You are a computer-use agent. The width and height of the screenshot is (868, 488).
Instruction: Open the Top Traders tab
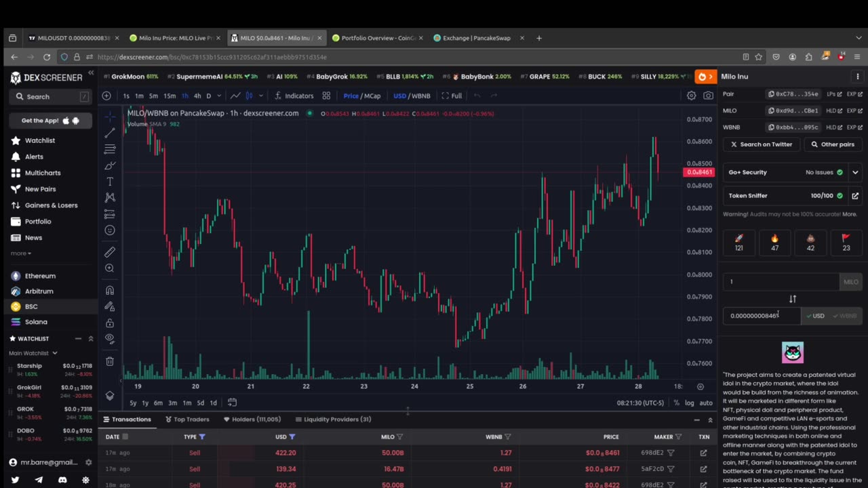tap(187, 420)
